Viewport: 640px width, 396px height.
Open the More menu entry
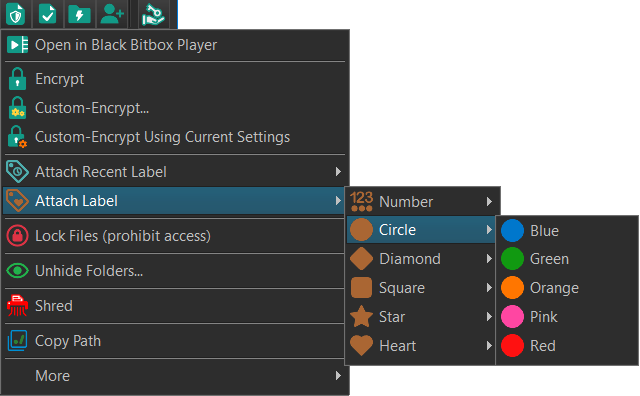[x=175, y=376]
